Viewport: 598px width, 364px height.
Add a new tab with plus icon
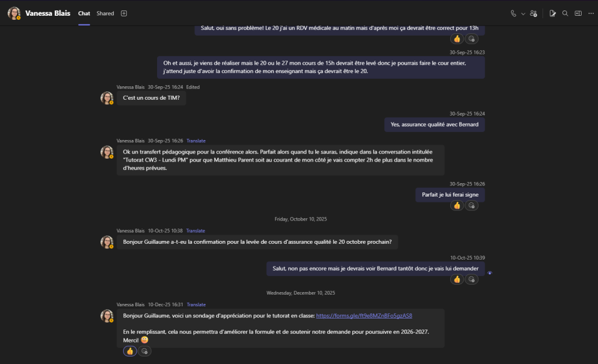point(124,13)
